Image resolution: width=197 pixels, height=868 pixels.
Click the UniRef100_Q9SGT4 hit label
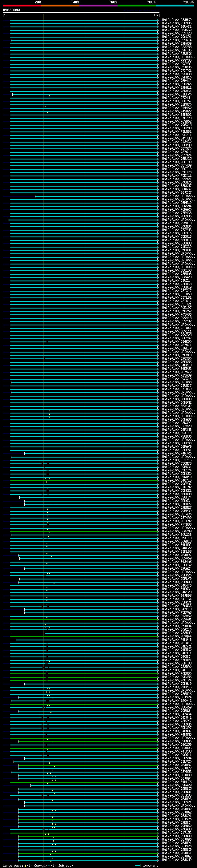pyautogui.click(x=177, y=40)
